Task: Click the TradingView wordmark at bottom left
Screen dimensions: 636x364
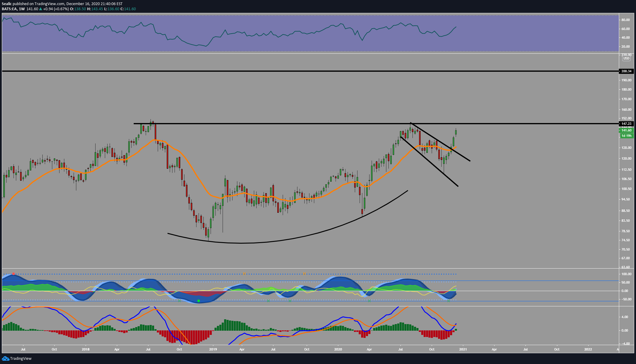Action: (x=21, y=358)
